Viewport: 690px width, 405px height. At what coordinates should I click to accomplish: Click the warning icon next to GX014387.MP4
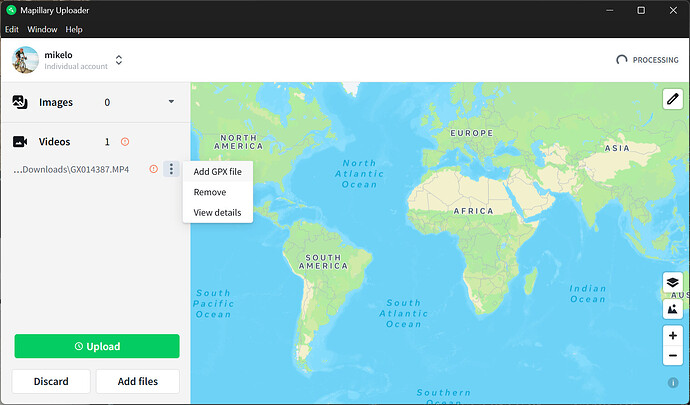(153, 169)
